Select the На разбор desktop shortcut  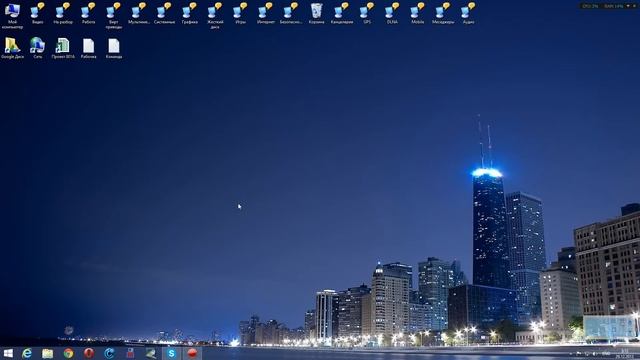coord(63,13)
